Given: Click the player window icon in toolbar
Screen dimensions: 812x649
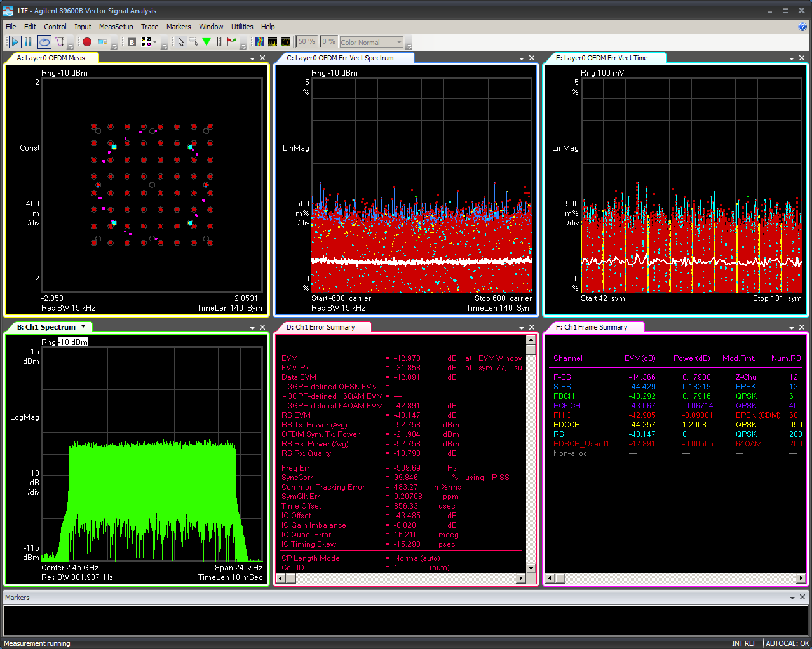Looking at the screenshot, I should [x=102, y=42].
